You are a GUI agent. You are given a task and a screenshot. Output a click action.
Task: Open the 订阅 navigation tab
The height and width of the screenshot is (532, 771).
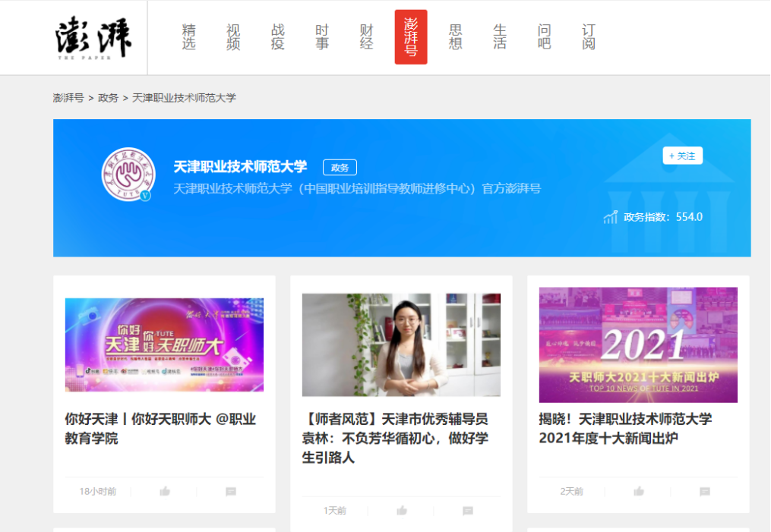coord(589,37)
